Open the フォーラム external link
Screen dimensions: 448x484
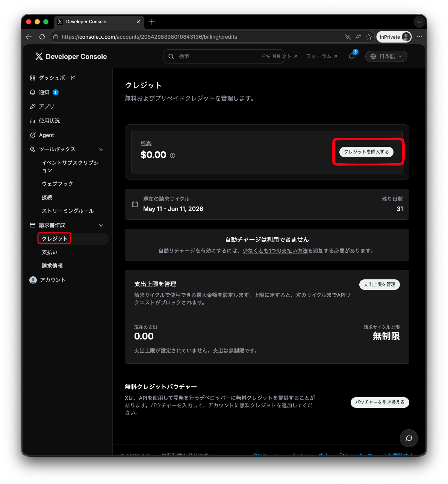click(x=321, y=56)
